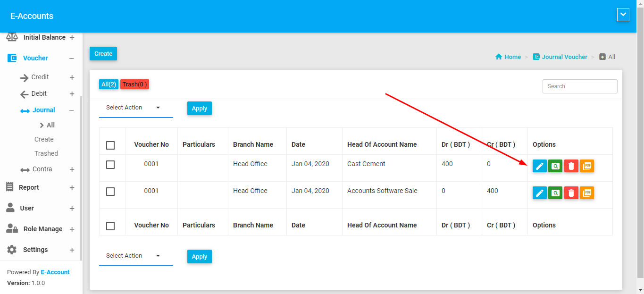
Task: Export Accounts Software Sale voucher as PDF
Action: tap(587, 193)
